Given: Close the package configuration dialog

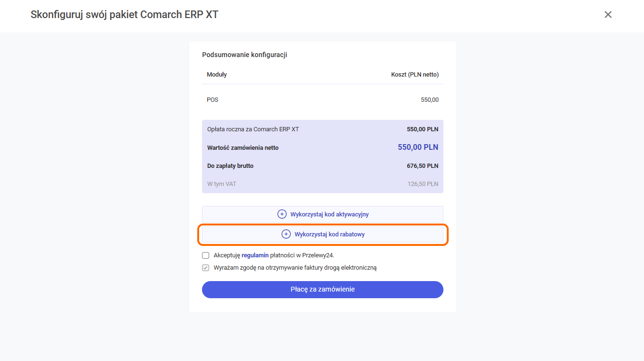Looking at the screenshot, I should (x=608, y=15).
